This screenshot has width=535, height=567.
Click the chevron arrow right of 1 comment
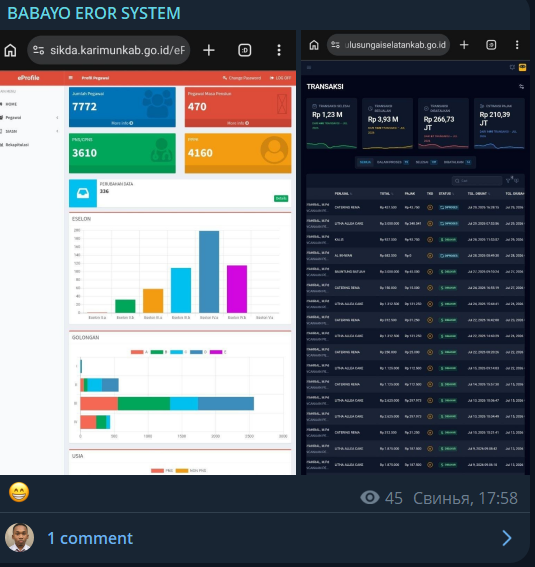[x=507, y=538]
